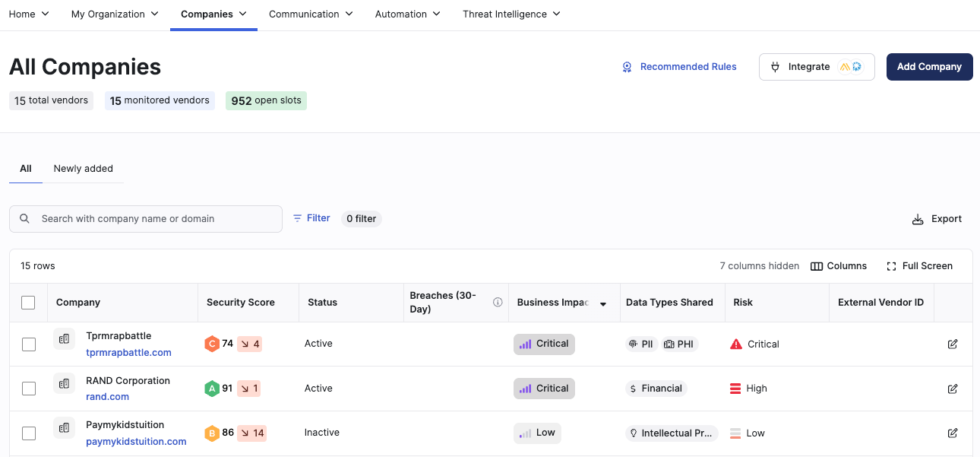The width and height of the screenshot is (980, 457).
Task: Click the Full Screen expand icon
Action: (891, 266)
